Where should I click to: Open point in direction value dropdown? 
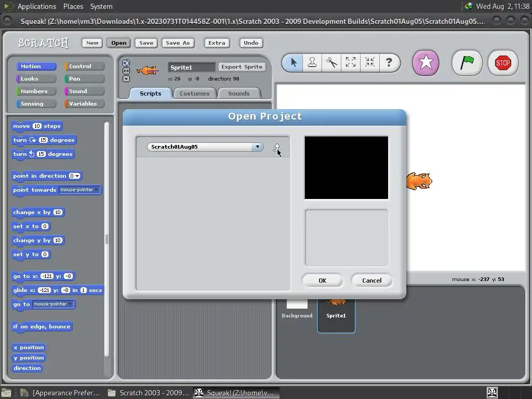point(78,176)
